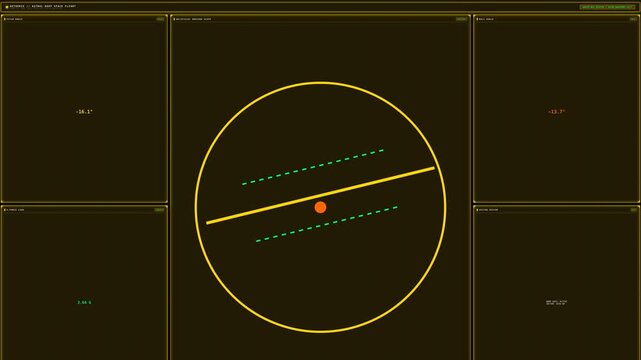Click the horizon scope panel title
This screenshot has height=360, width=641.
tap(194, 19)
